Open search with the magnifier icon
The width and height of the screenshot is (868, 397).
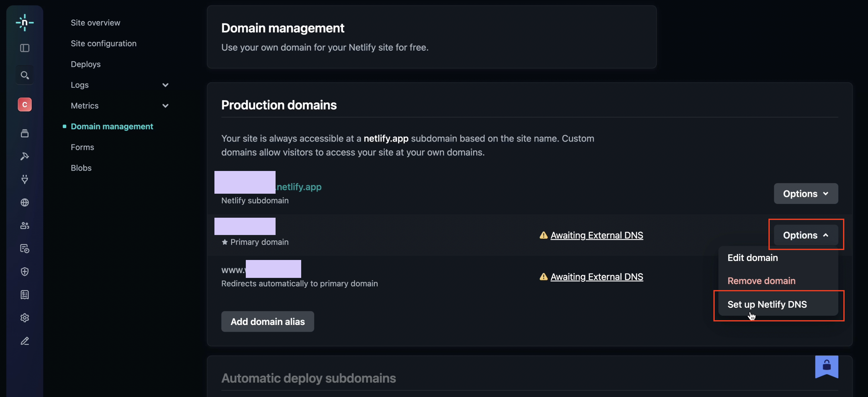pyautogui.click(x=25, y=75)
